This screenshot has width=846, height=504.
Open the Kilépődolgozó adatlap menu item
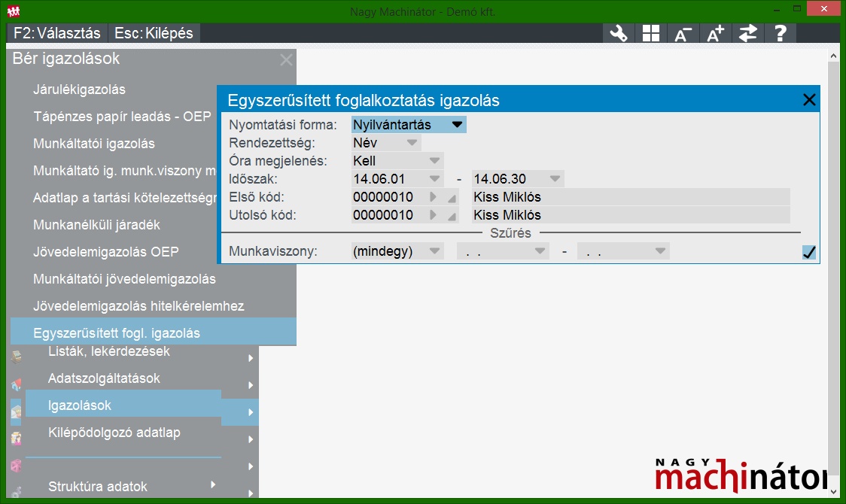(114, 433)
